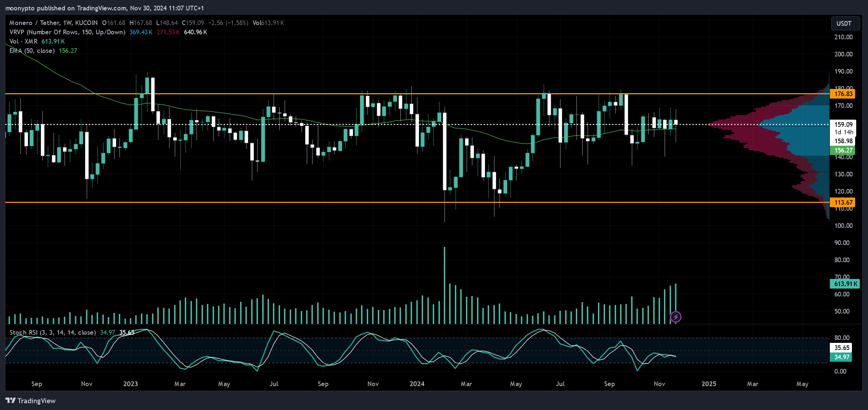The height and width of the screenshot is (410, 868).
Task: Click the tallest volume bar in February 2024
Action: 445,285
